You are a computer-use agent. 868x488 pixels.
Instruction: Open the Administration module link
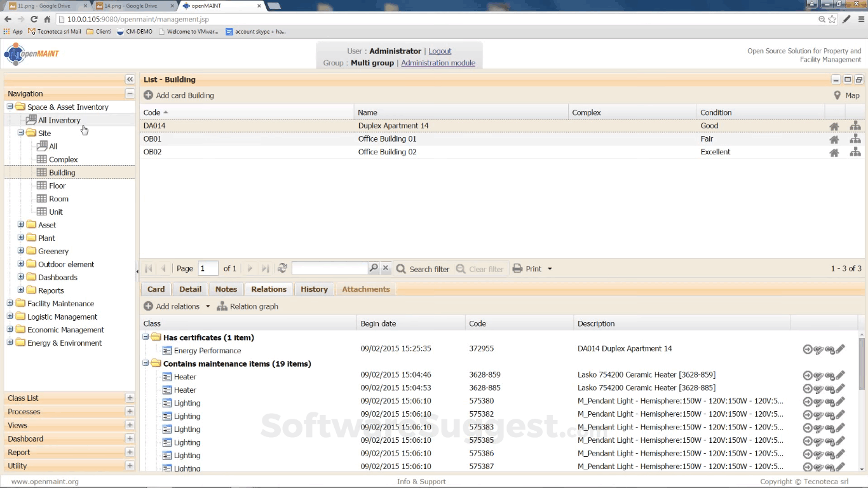[438, 63]
